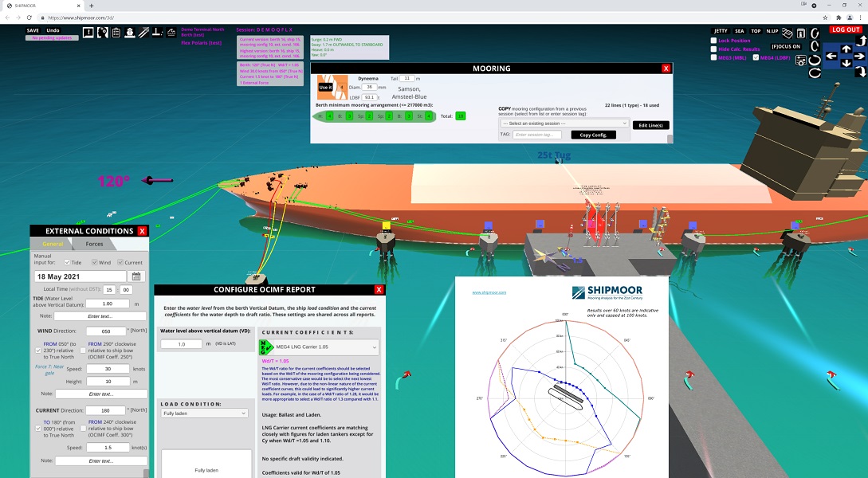This screenshot has height=478, width=868.
Task: Uncheck MEG4 (LDBF) checkbox
Action: (x=756, y=57)
